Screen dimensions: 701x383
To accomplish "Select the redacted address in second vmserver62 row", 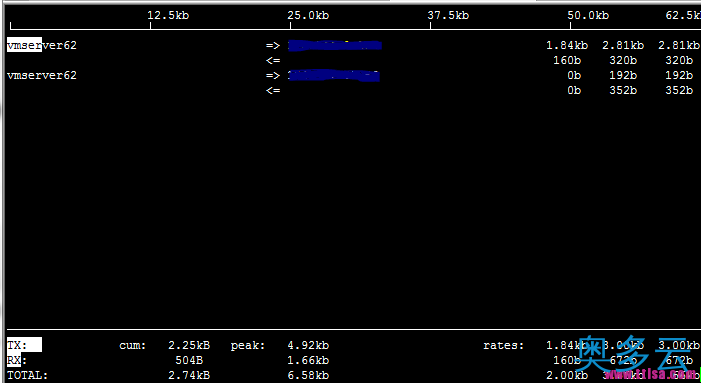I will point(334,76).
